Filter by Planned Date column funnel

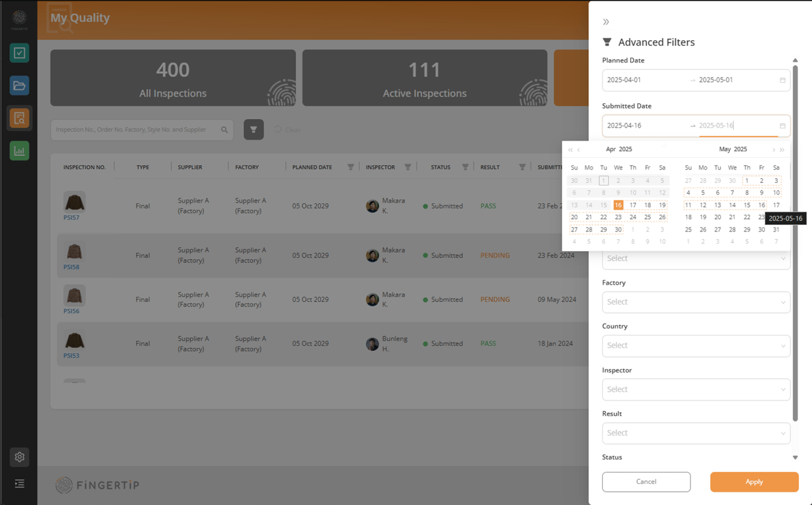click(x=350, y=167)
